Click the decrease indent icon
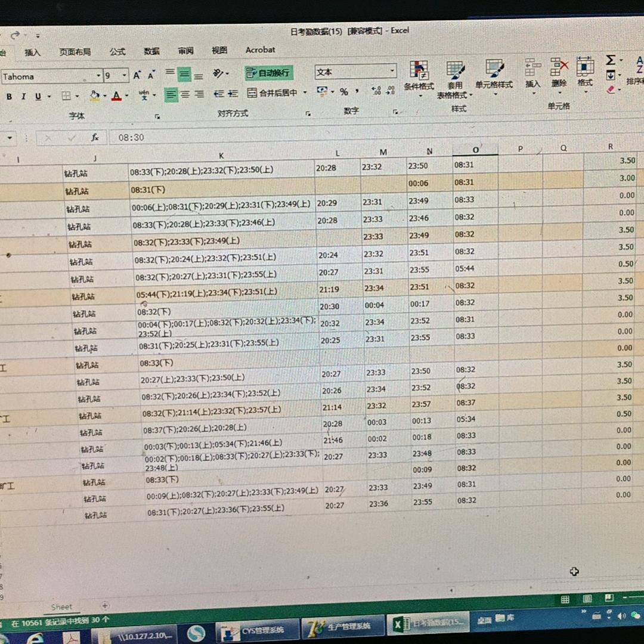 click(218, 94)
